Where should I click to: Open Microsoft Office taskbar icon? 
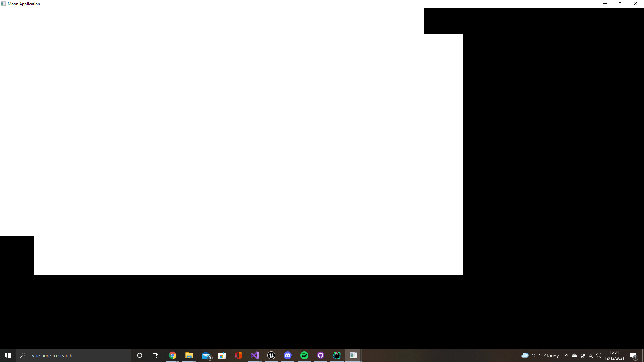coord(238,355)
